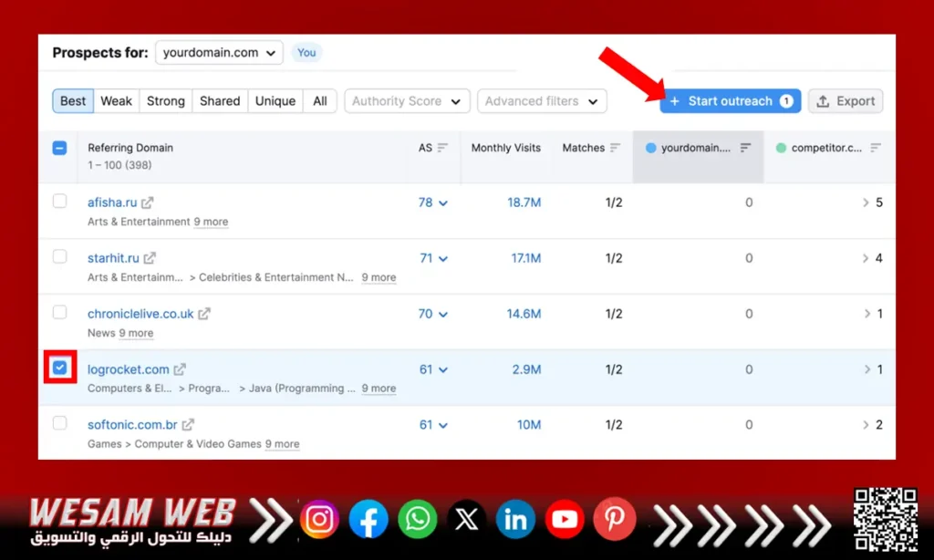Open the Advanced filters dropdown

(x=542, y=101)
